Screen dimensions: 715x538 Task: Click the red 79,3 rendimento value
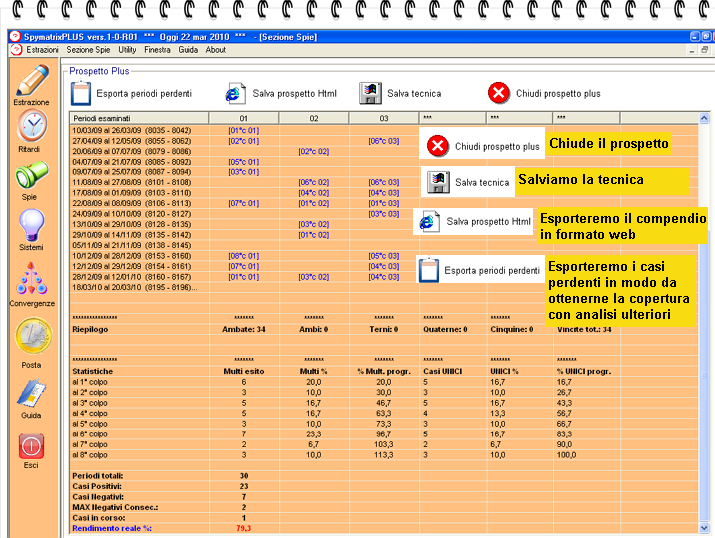click(x=244, y=528)
